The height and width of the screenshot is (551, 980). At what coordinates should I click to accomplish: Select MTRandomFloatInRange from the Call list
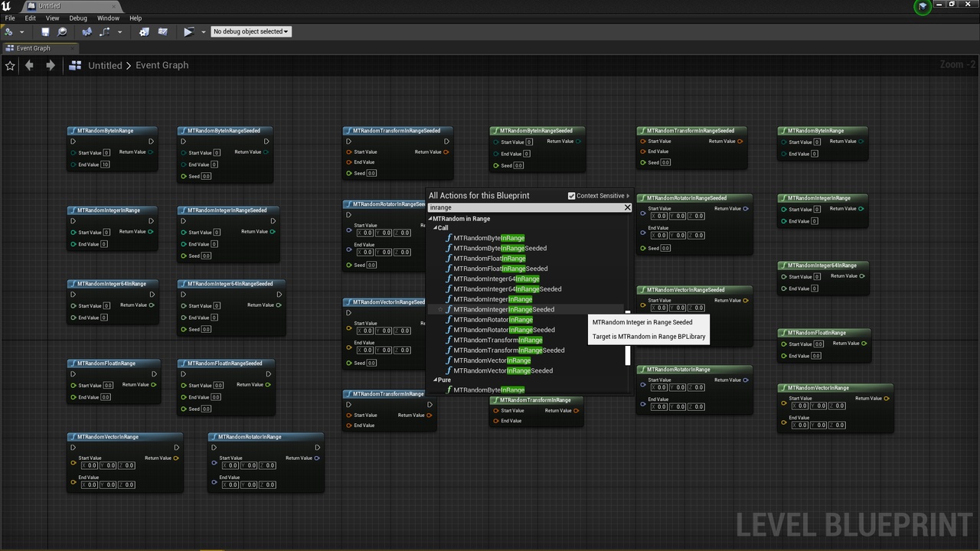click(489, 259)
